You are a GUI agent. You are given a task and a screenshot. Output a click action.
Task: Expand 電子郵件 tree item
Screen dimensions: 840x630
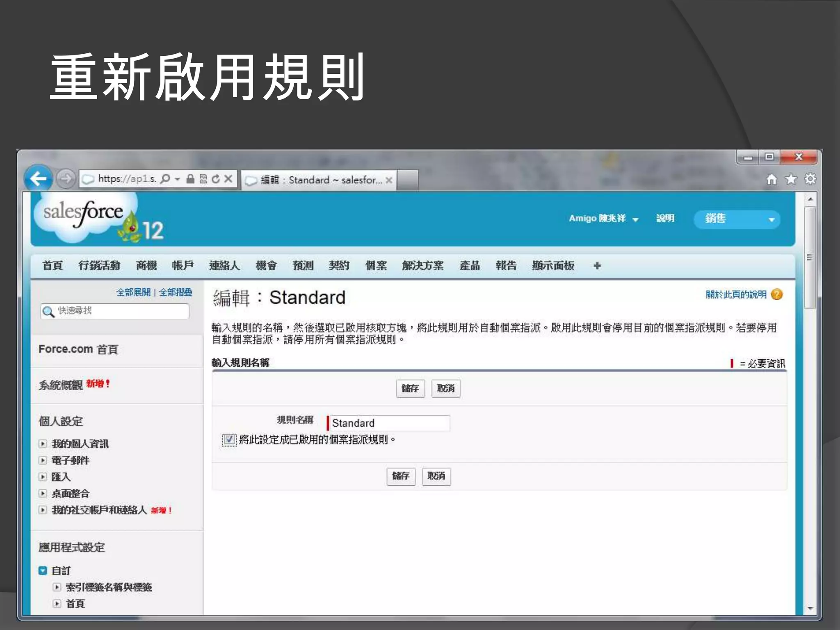tap(43, 460)
